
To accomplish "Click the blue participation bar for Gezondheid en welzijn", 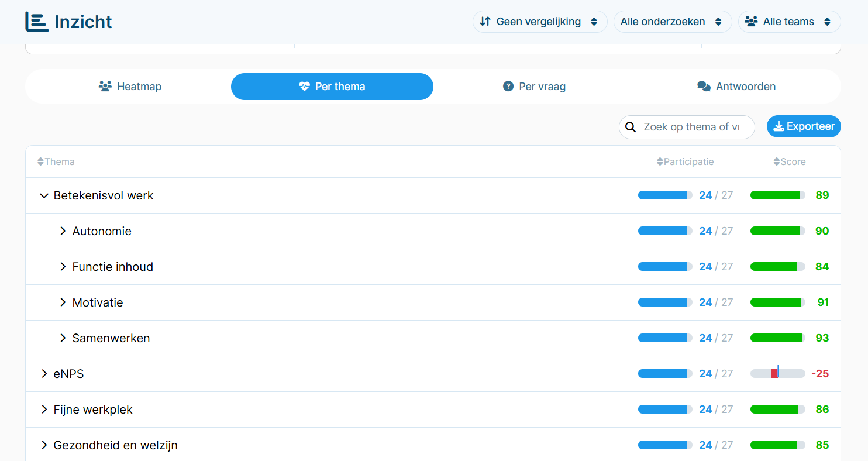I will [x=665, y=445].
